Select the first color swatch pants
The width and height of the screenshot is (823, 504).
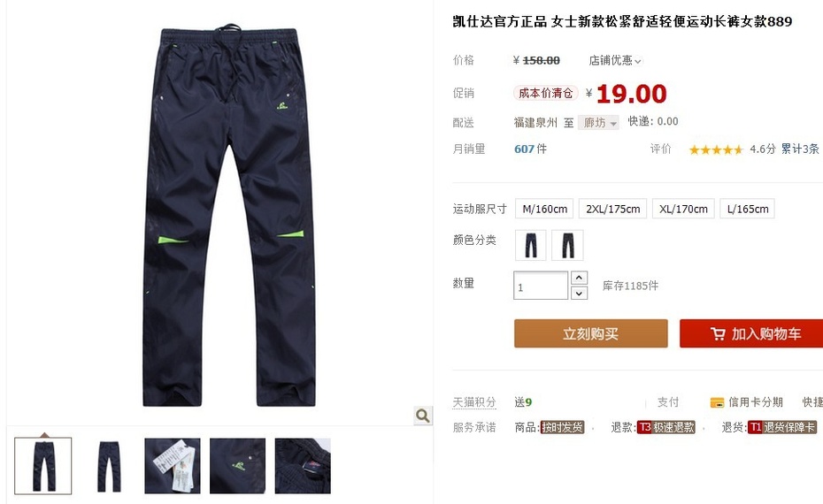point(531,245)
